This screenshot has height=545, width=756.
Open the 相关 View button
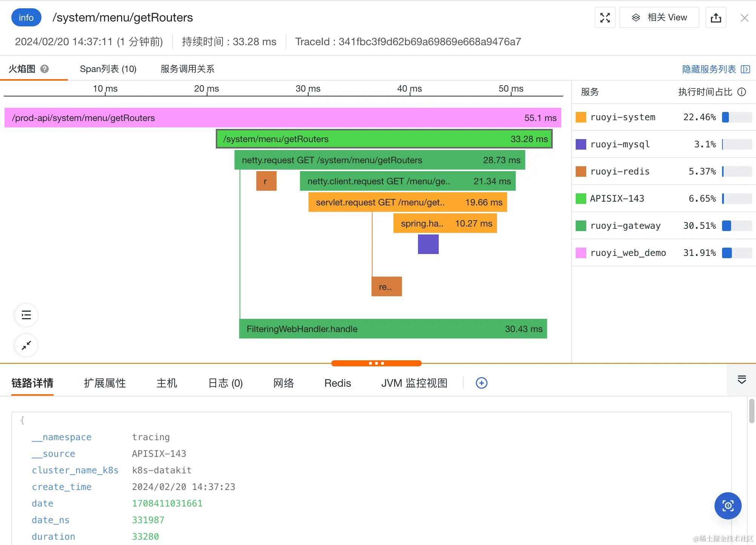(x=659, y=18)
